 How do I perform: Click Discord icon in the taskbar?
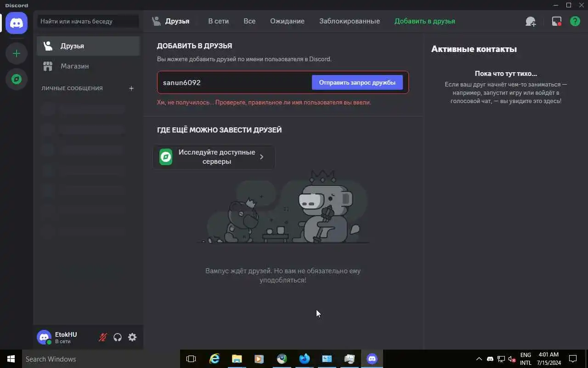(x=372, y=359)
